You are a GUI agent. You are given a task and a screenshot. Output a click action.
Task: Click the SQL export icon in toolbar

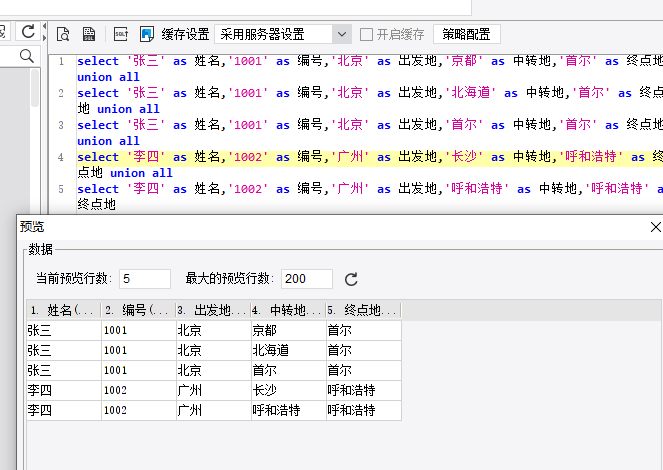[121, 34]
